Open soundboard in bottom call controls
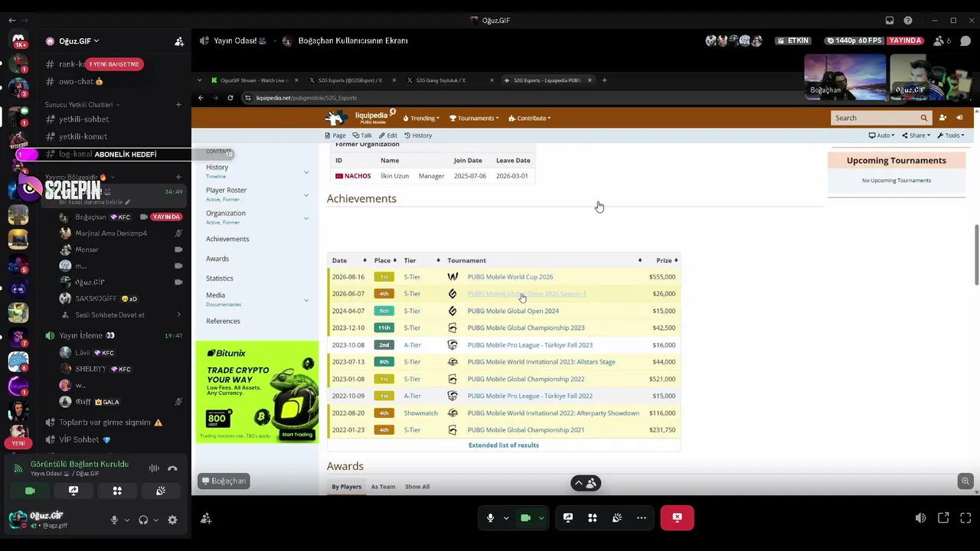Screen dimensions: 980x551 pyautogui.click(x=617, y=518)
